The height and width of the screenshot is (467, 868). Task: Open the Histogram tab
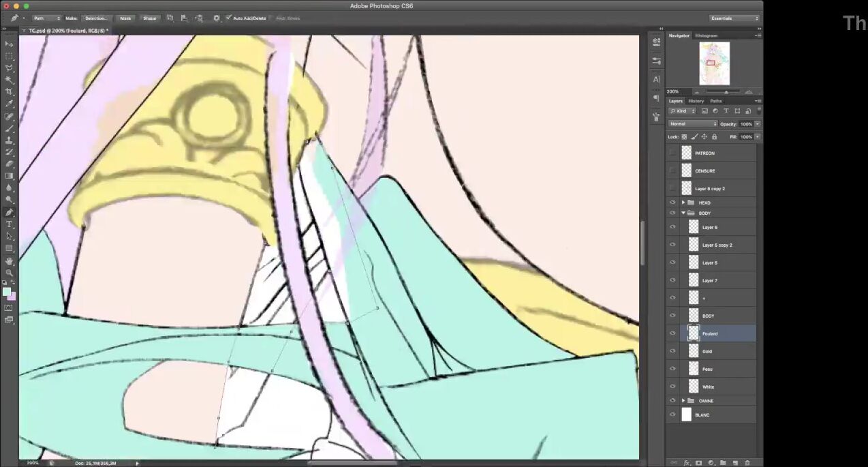(706, 35)
